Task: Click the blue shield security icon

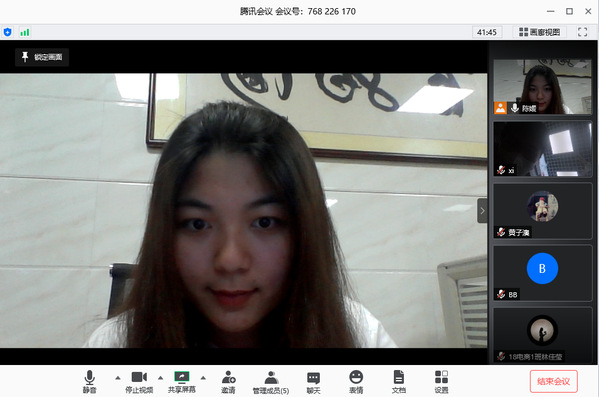Action: coord(7,32)
